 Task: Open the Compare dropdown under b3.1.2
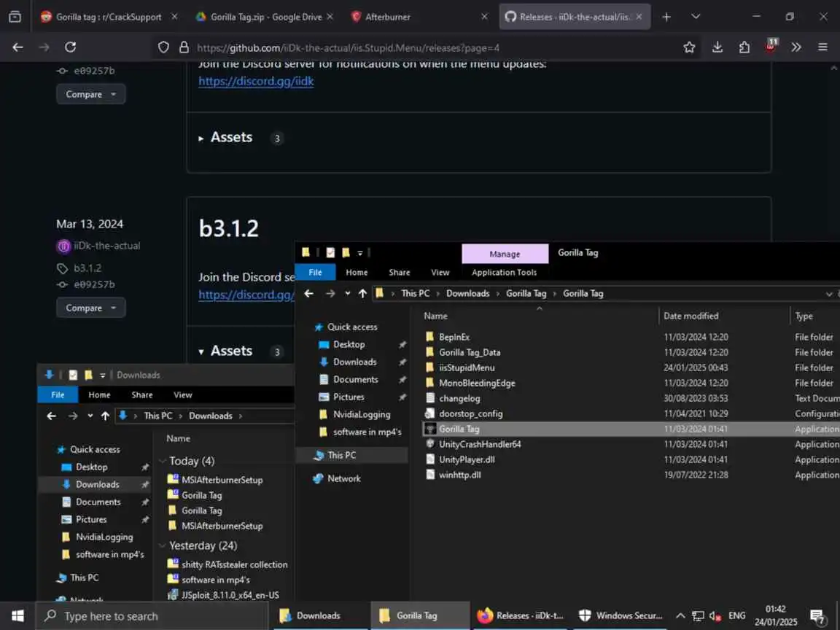coord(90,308)
